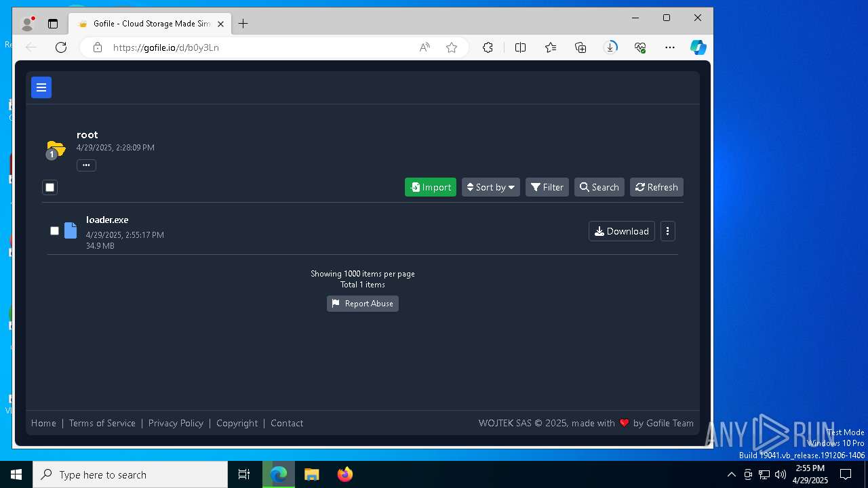868x488 pixels.
Task: Open tab actions menu icon
Action: pyautogui.click(x=53, y=24)
